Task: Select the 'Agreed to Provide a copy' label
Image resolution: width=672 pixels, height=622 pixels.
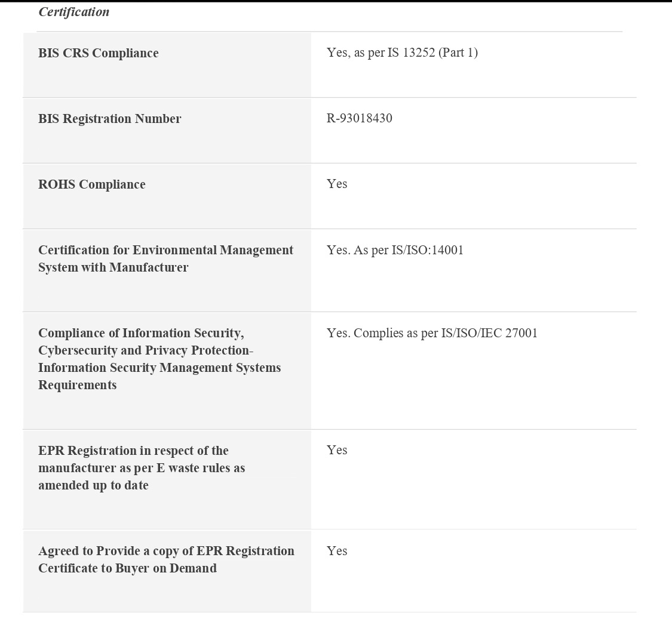Action: click(166, 559)
